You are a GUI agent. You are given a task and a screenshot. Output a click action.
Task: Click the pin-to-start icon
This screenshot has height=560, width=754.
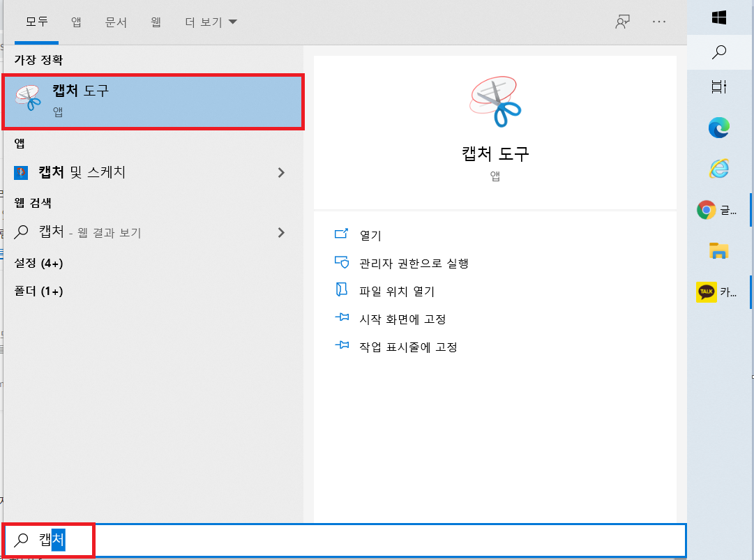341,317
